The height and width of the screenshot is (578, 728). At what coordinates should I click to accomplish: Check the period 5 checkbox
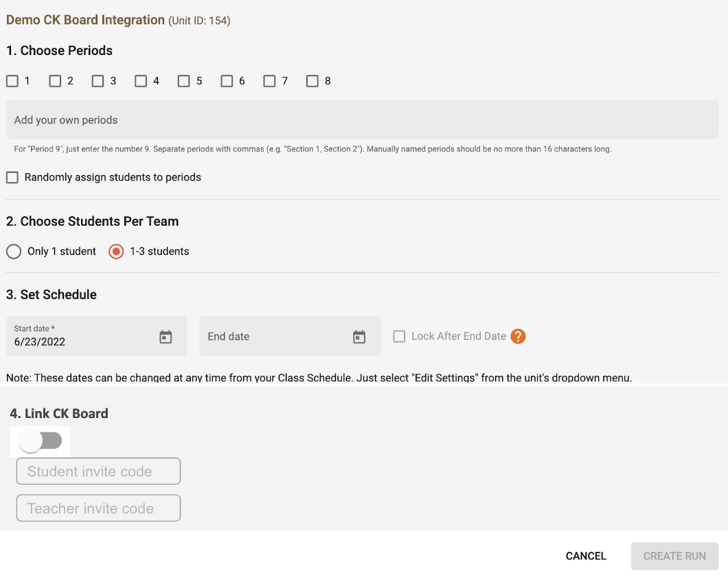click(x=184, y=81)
